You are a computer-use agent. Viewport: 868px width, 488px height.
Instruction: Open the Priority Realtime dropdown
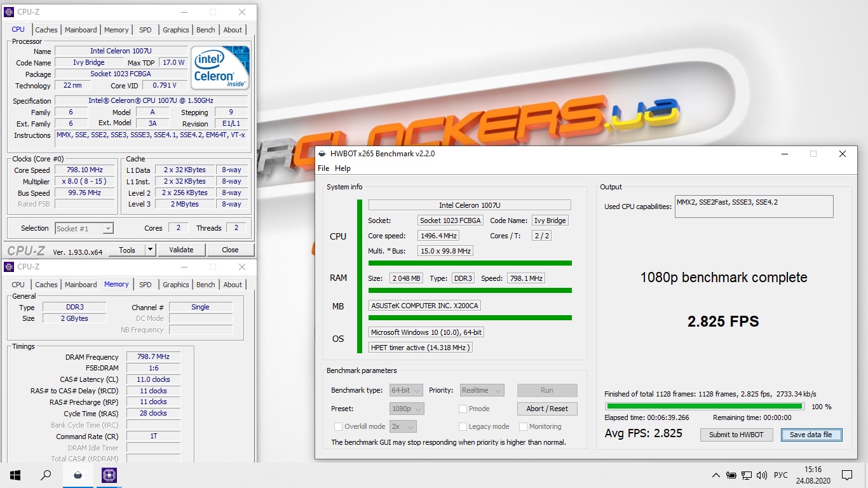(481, 390)
